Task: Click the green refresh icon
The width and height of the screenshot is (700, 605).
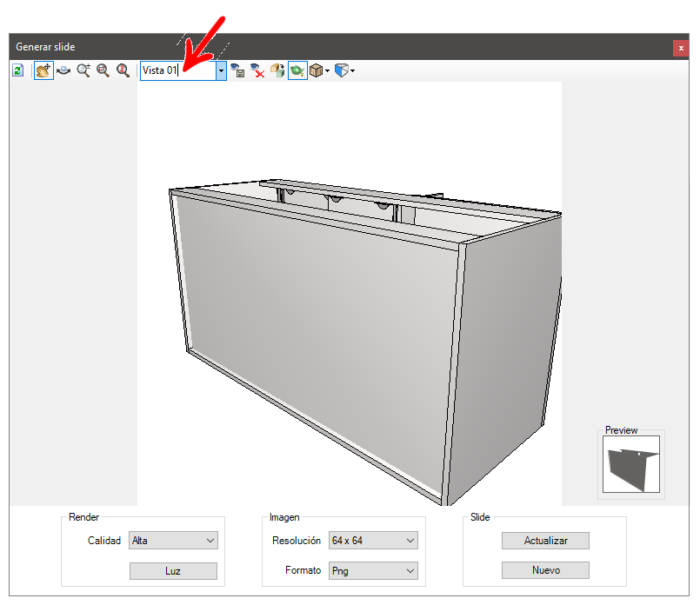Action: pos(17,71)
